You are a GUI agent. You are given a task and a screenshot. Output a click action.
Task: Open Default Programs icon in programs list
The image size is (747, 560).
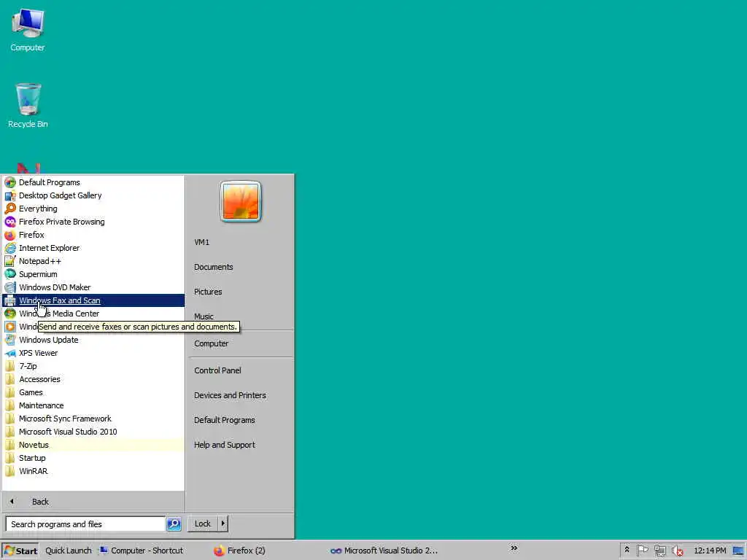10,182
